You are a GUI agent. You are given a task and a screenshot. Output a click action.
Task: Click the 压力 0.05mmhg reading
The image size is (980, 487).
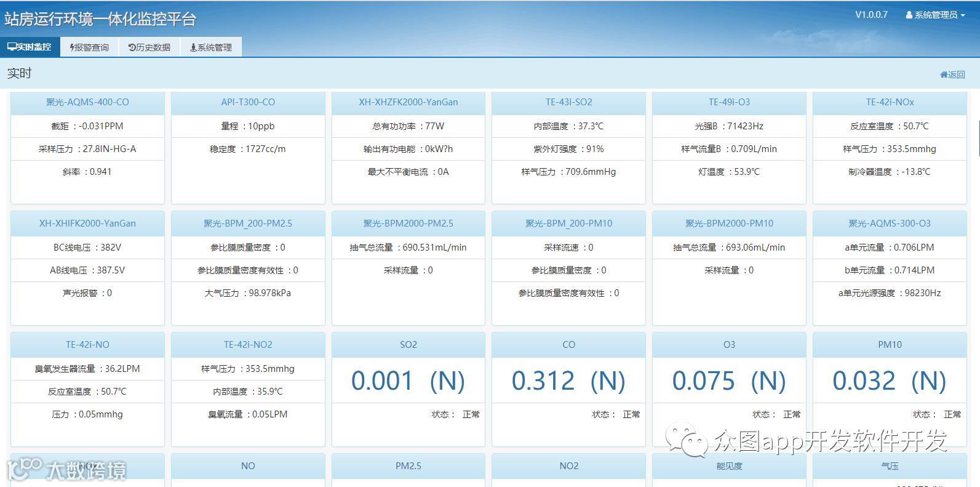tap(87, 414)
